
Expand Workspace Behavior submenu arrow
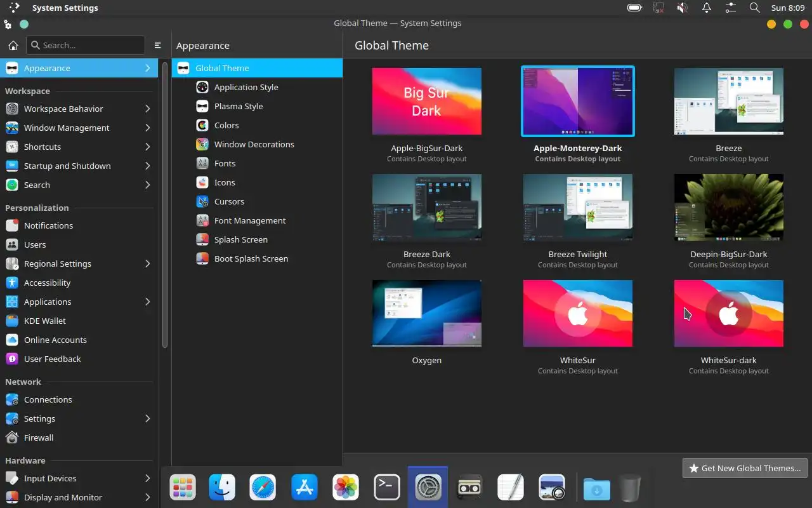click(147, 109)
